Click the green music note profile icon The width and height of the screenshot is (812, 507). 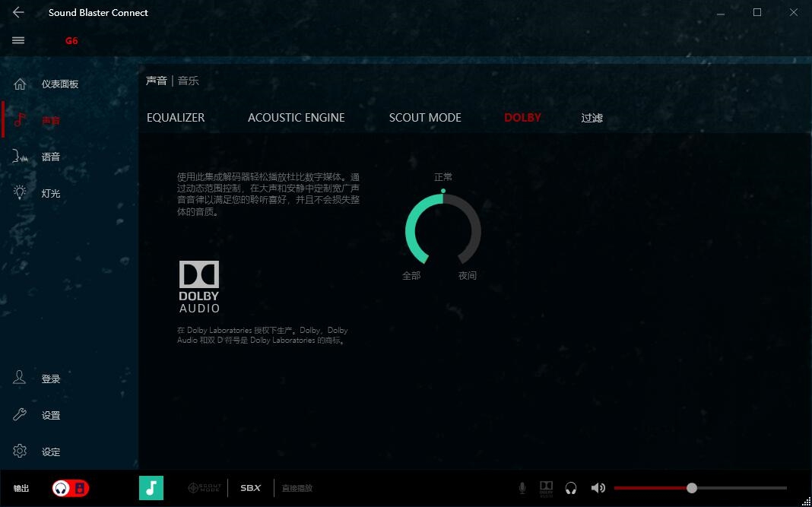[151, 488]
